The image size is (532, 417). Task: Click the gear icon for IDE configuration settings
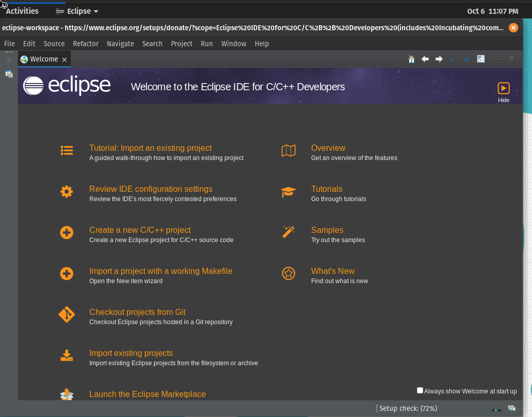coord(67,191)
